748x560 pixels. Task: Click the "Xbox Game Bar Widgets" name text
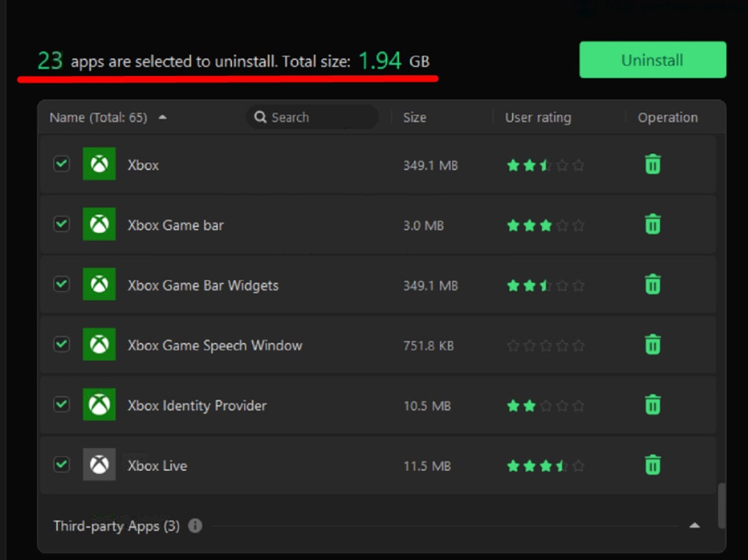coord(203,286)
